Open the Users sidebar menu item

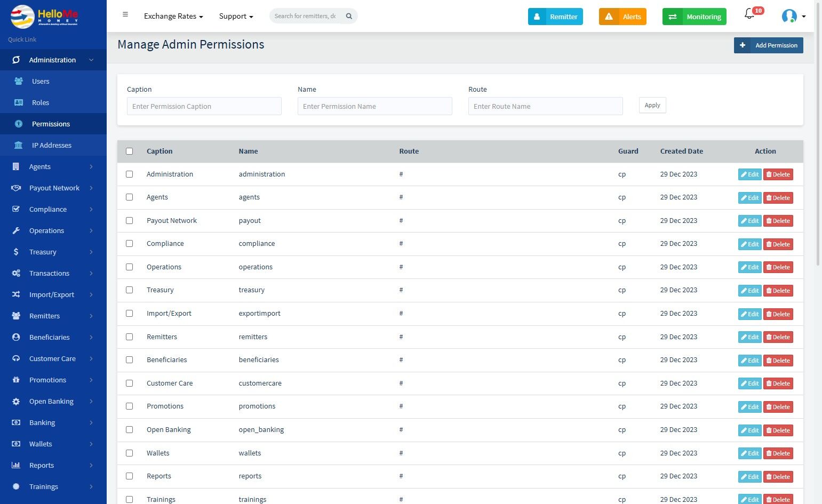(53, 81)
